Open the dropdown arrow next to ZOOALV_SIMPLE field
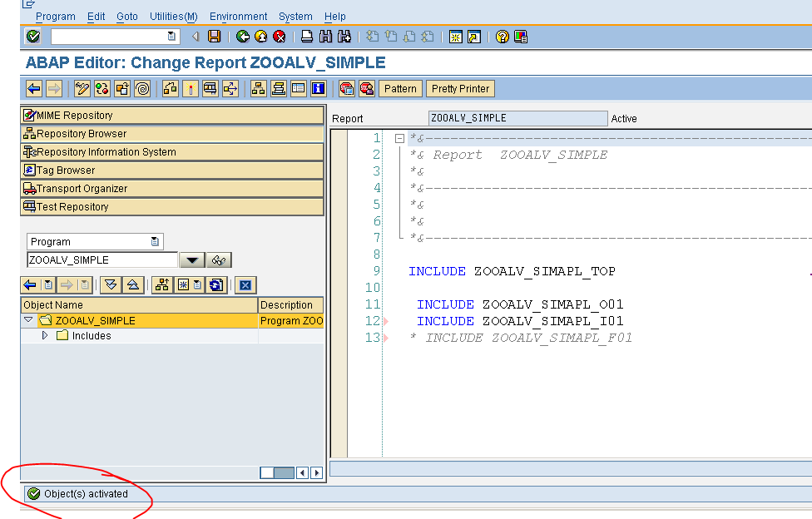The width and height of the screenshot is (812, 519). point(192,259)
